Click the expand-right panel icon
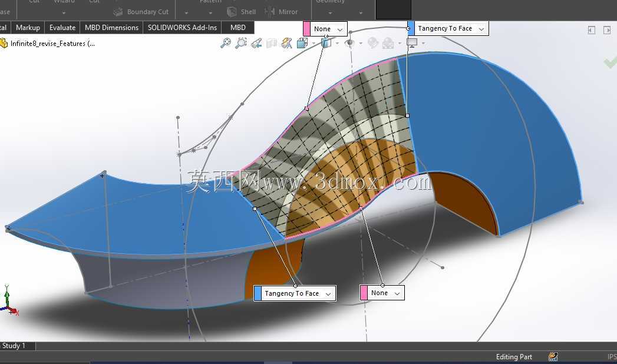The image size is (617, 364). pyautogui.click(x=607, y=30)
